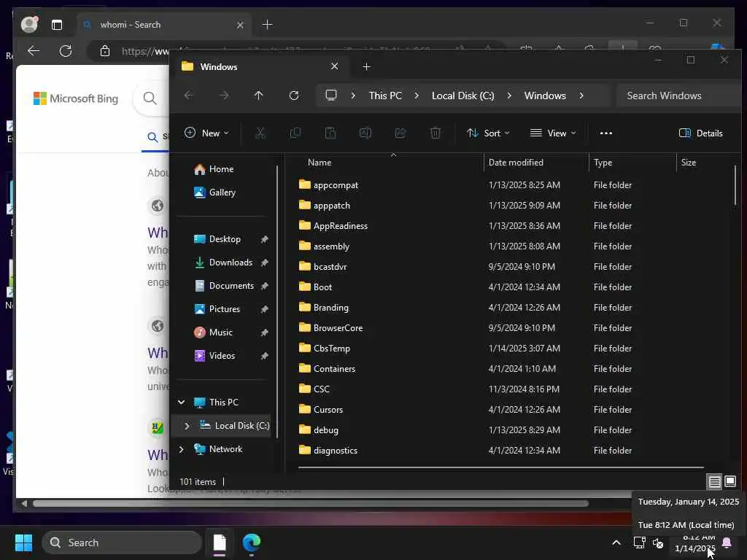Open the Edge tab actions menu icon

click(x=57, y=25)
